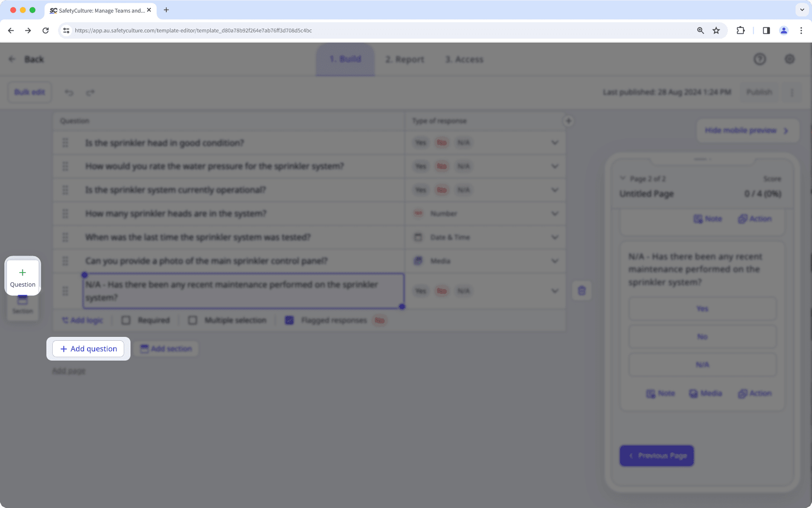This screenshot has height=508, width=812.
Task: Click Previous Page in mobile preview
Action: click(x=657, y=456)
